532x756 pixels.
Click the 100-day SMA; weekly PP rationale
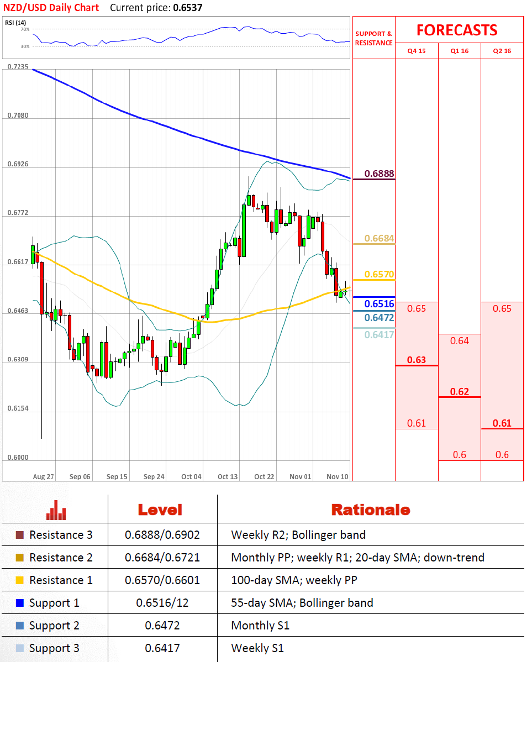click(x=294, y=581)
